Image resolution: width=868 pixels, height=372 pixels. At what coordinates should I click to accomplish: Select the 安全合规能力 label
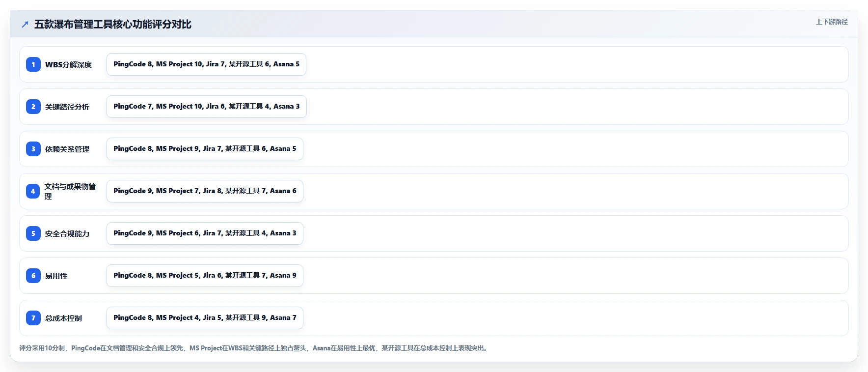tap(67, 233)
